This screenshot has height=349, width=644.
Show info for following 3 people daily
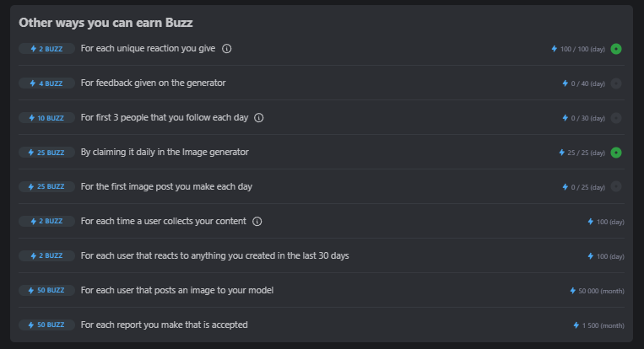(x=259, y=118)
